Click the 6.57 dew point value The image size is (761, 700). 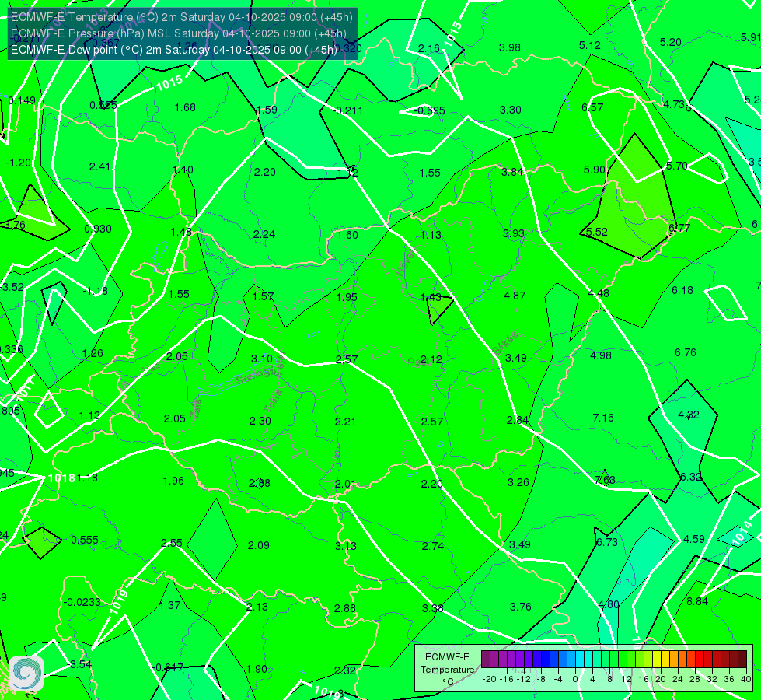592,107
